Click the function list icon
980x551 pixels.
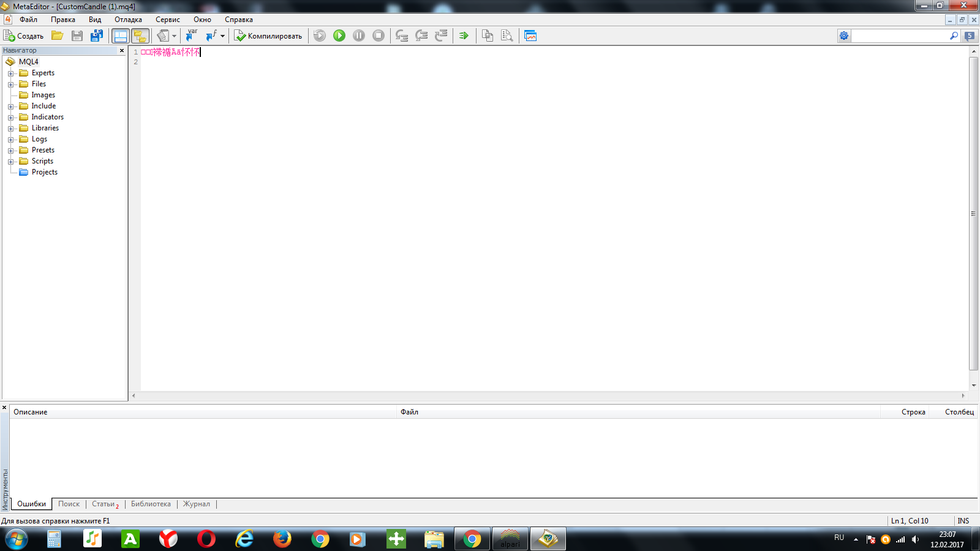211,36
